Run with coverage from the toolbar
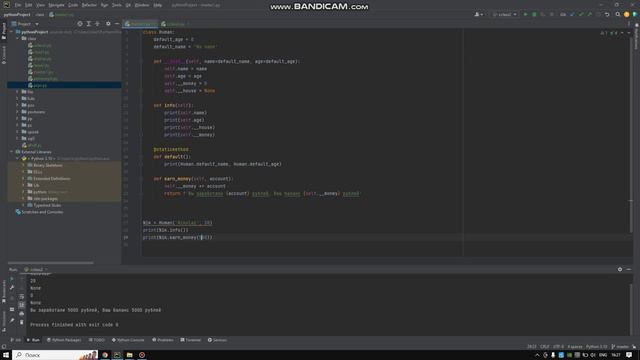Image resolution: width=640 pixels, height=360 pixels. click(543, 14)
